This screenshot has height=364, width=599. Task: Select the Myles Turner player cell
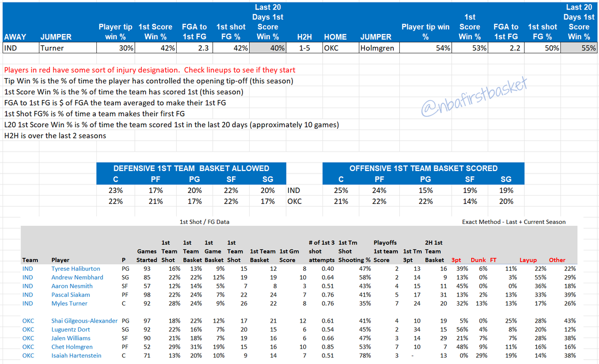tap(69, 303)
